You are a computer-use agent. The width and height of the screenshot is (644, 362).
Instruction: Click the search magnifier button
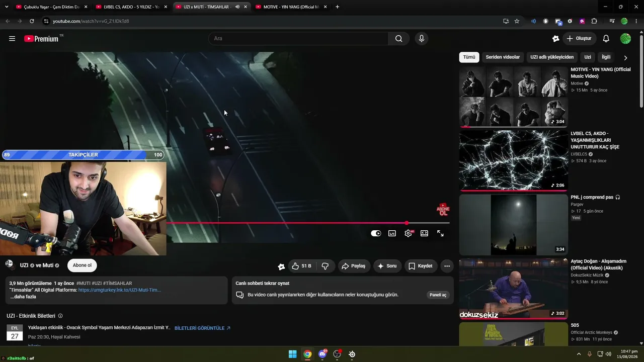(398, 39)
